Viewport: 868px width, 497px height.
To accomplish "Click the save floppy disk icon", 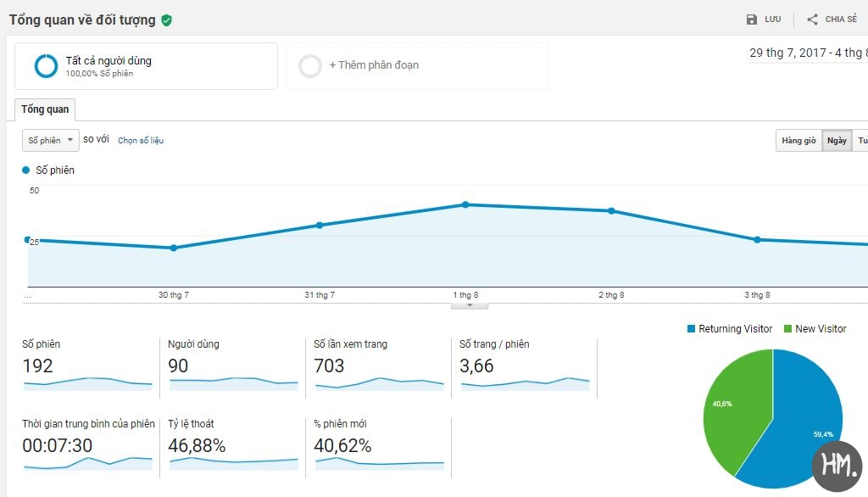I will point(751,20).
